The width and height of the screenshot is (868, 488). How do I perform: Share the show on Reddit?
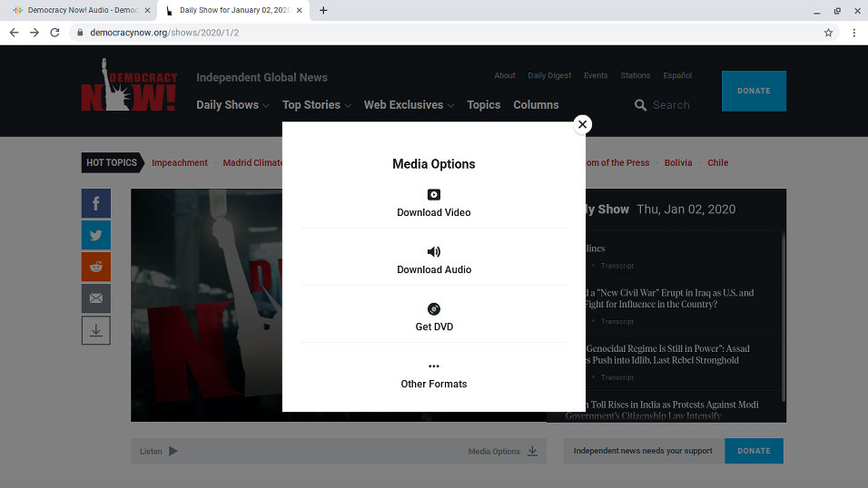(x=96, y=267)
